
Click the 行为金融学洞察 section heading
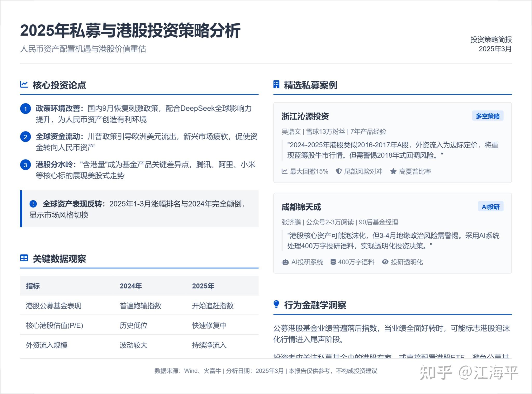(315, 305)
